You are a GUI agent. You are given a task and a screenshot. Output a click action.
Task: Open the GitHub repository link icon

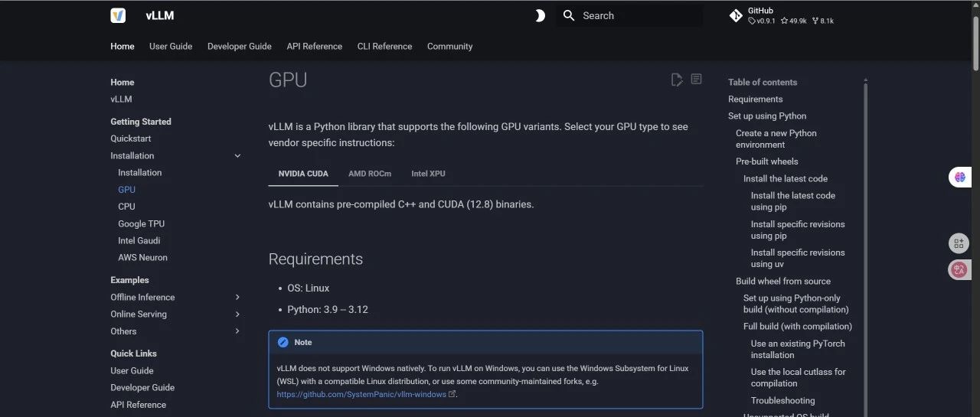[x=736, y=15]
